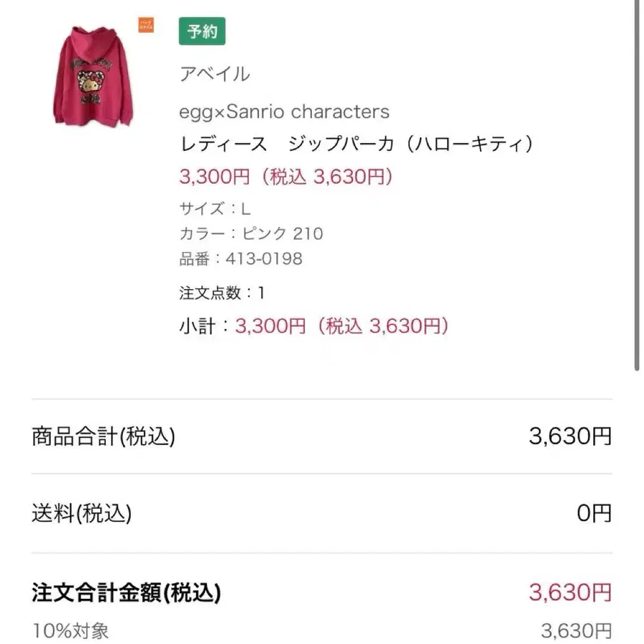Click the 送料(税込) shipping label

pyautogui.click(x=82, y=512)
